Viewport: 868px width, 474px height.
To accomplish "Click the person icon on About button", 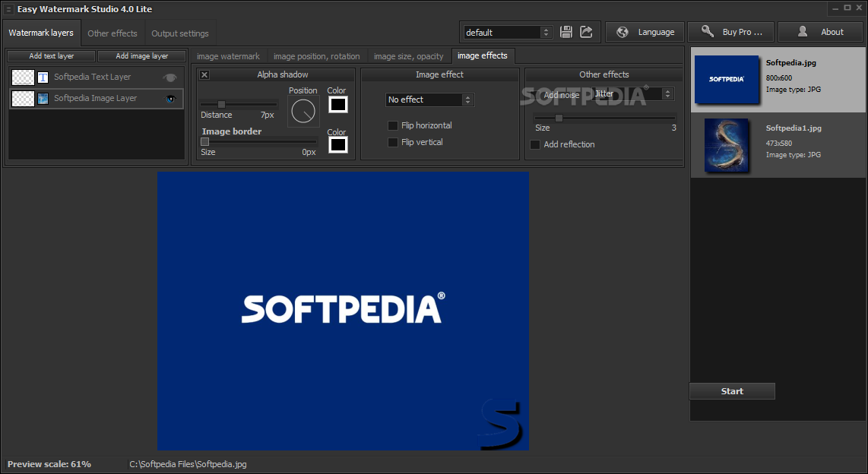I will pyautogui.click(x=802, y=32).
